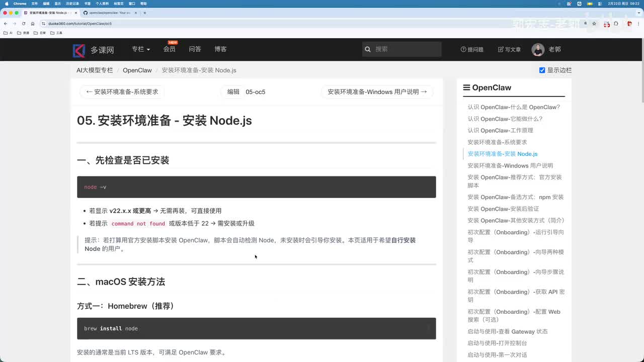The width and height of the screenshot is (644, 362).
Task: Click the zoom magnifier icon in address bar
Action: tap(586, 23)
